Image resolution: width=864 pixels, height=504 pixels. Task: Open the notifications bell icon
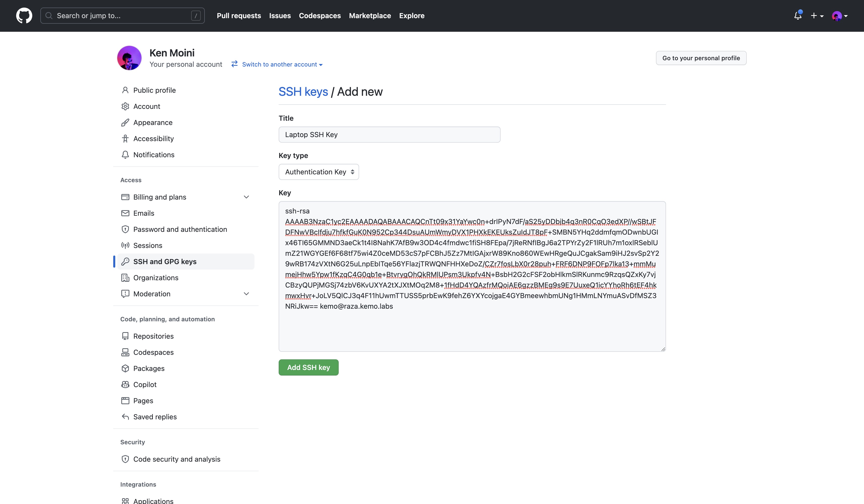pos(797,15)
